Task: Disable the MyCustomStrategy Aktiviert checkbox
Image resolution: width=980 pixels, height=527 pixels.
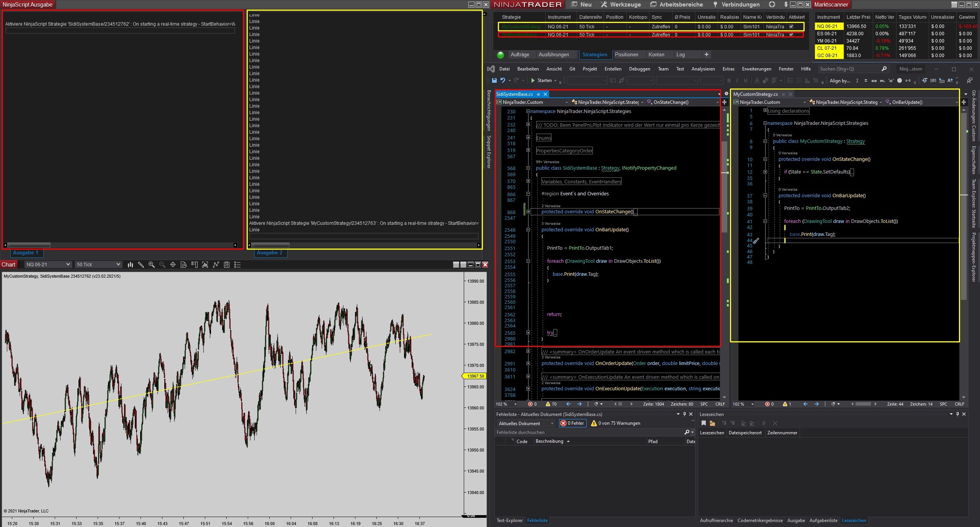Action: [x=791, y=27]
